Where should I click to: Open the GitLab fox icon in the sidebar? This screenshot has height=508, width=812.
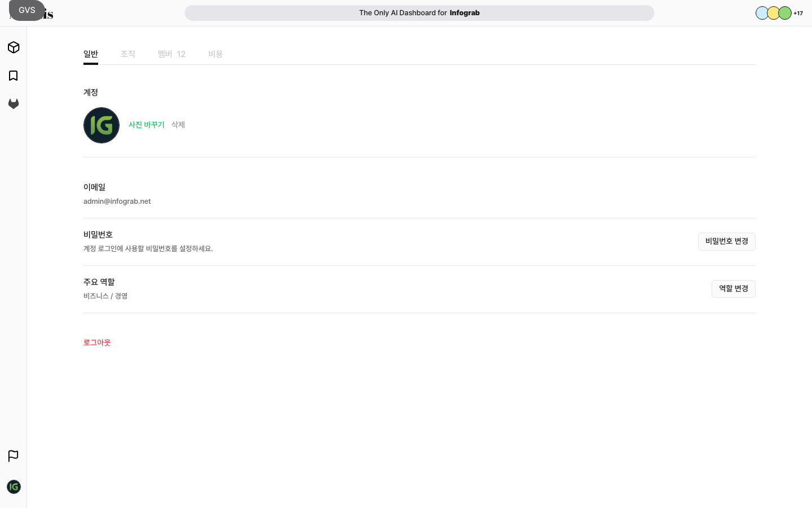[x=14, y=104]
